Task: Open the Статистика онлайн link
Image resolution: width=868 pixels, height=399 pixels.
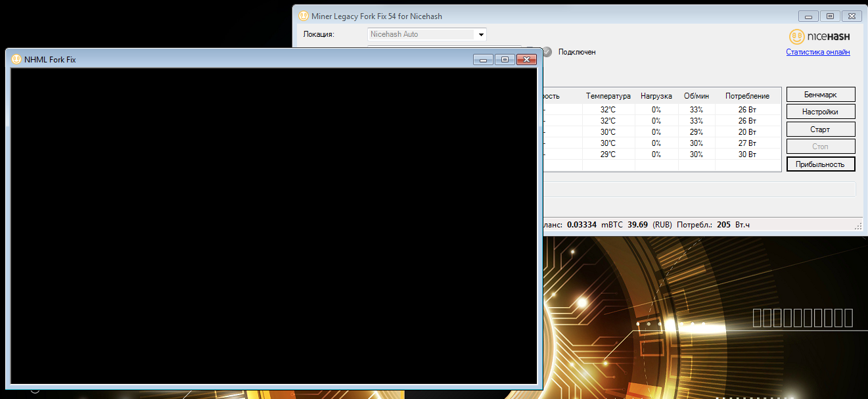Action: (818, 52)
